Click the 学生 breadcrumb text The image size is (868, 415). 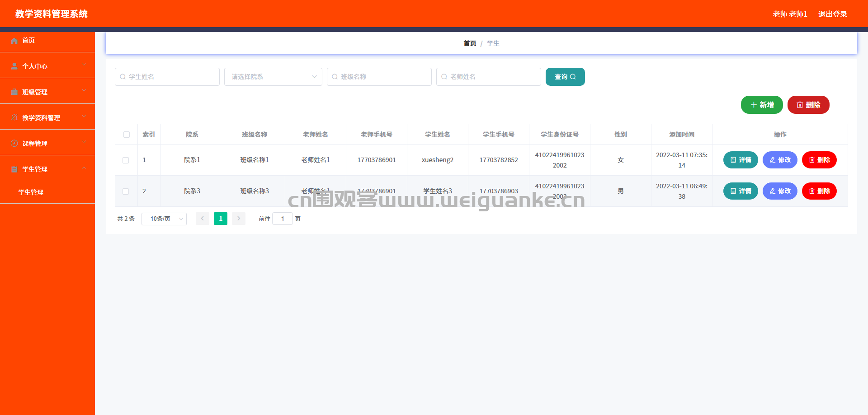click(493, 43)
